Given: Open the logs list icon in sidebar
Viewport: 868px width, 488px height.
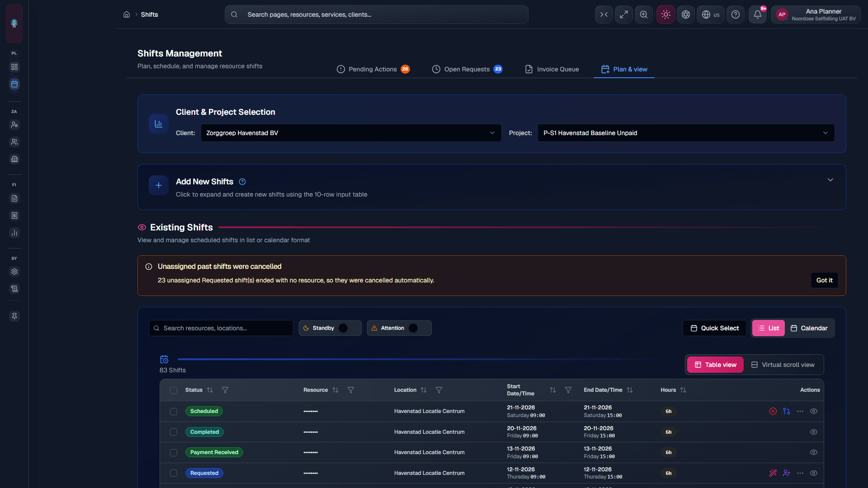Looking at the screenshot, I should click(14, 289).
